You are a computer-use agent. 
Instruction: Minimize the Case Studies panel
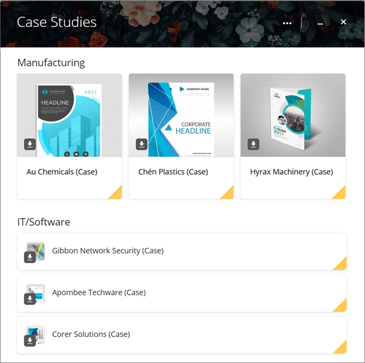pos(320,23)
